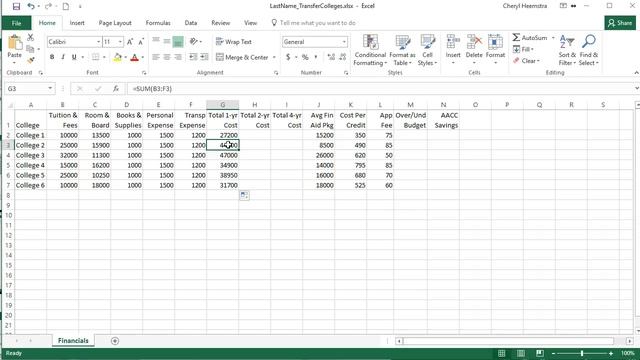Open Format as Table gallery
This screenshot has height=360, width=640.
(402, 50)
